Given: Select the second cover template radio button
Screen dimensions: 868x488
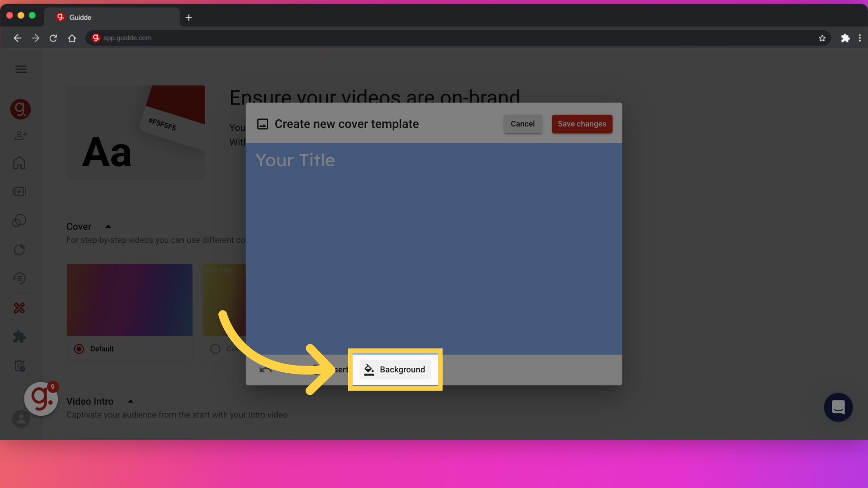Looking at the screenshot, I should click(x=215, y=348).
